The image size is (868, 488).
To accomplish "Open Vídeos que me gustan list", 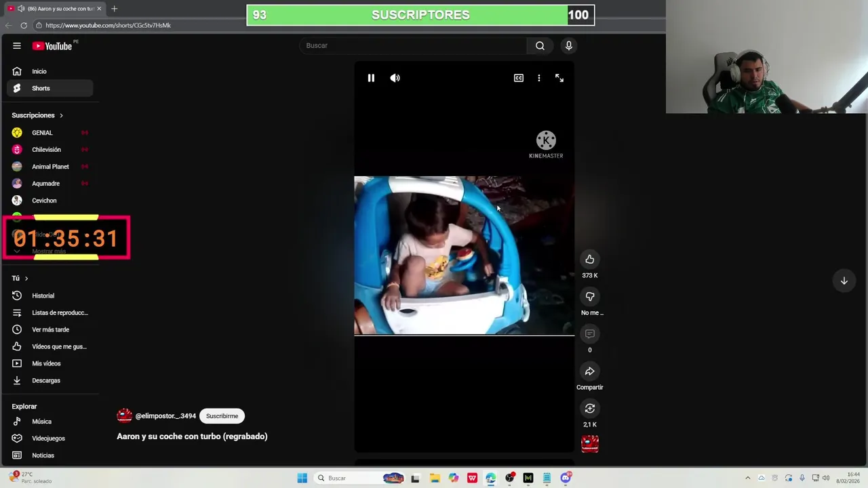I will (x=50, y=346).
